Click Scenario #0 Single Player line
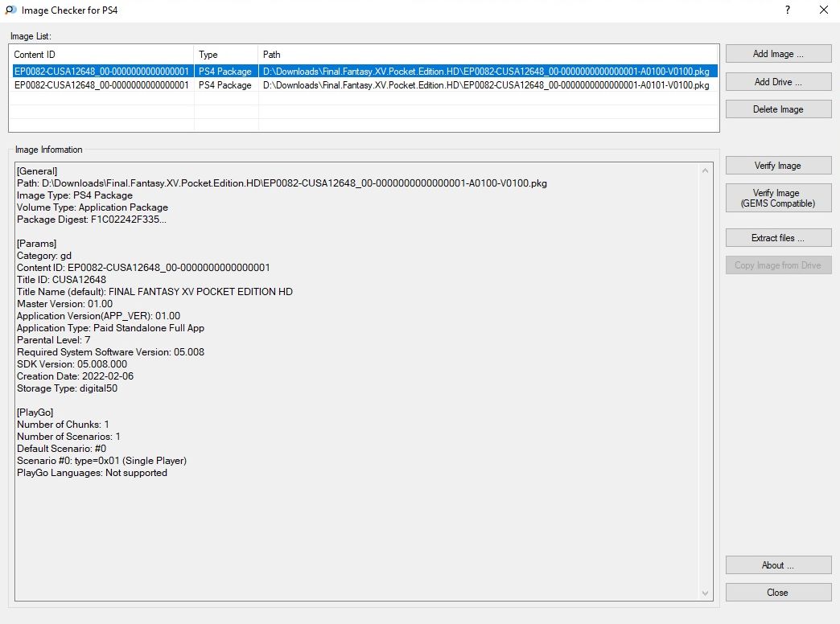 click(102, 461)
